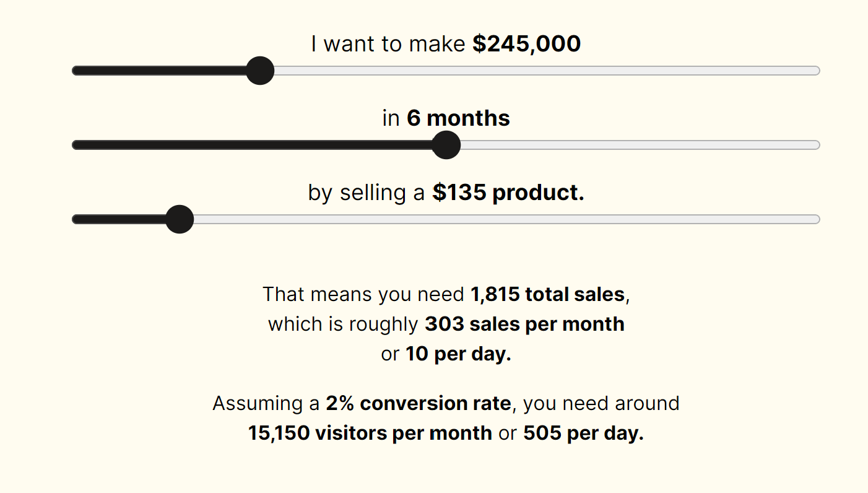Click the $245,000 amount text
The height and width of the screenshot is (493, 868).
(x=526, y=44)
